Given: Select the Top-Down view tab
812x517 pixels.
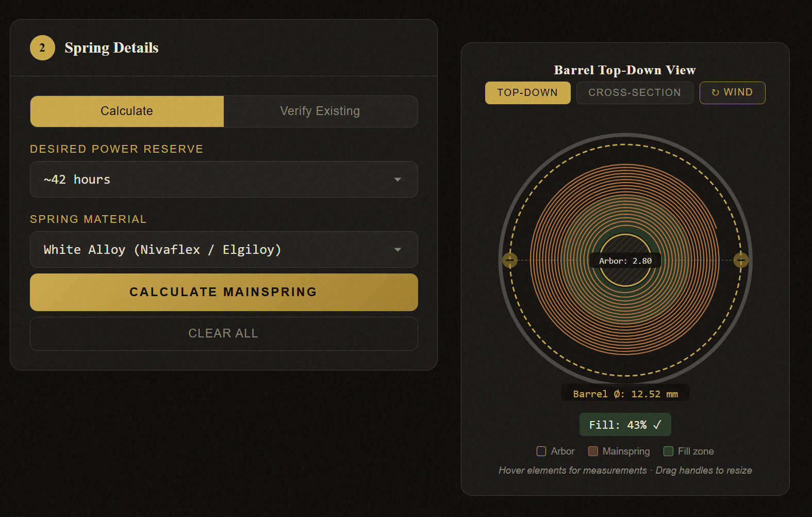Looking at the screenshot, I should pos(527,92).
